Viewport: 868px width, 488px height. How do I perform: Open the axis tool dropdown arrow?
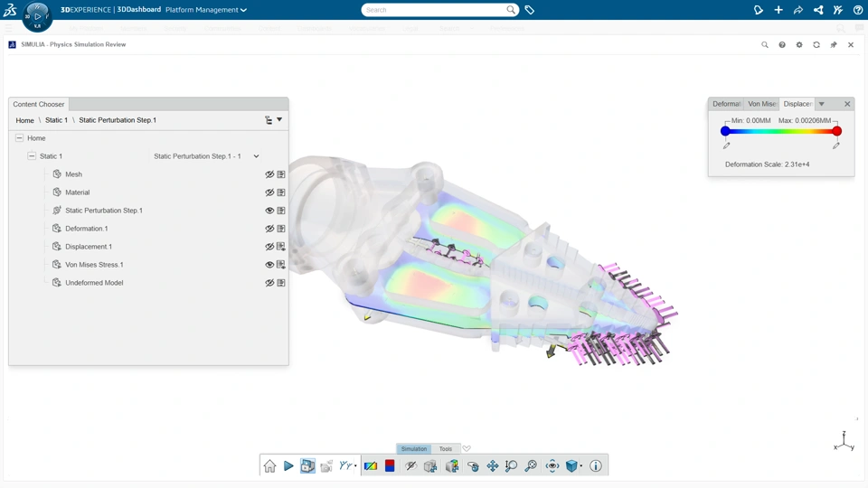pyautogui.click(x=355, y=466)
